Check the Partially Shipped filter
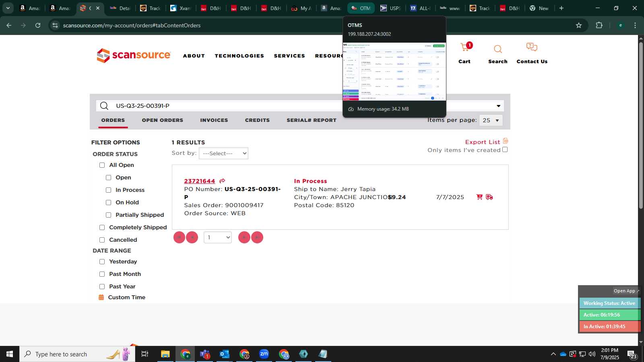 point(108,215)
